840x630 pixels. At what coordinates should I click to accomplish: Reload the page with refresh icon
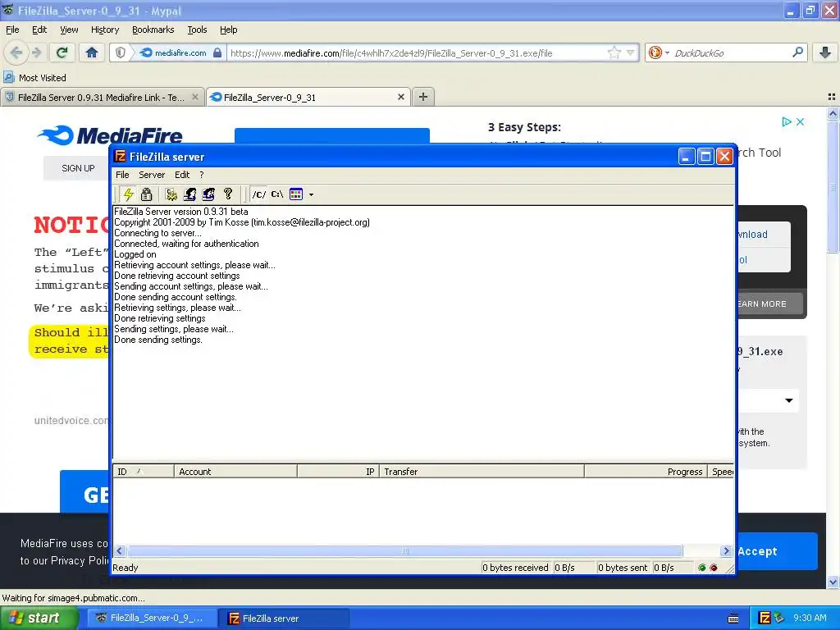coord(62,52)
